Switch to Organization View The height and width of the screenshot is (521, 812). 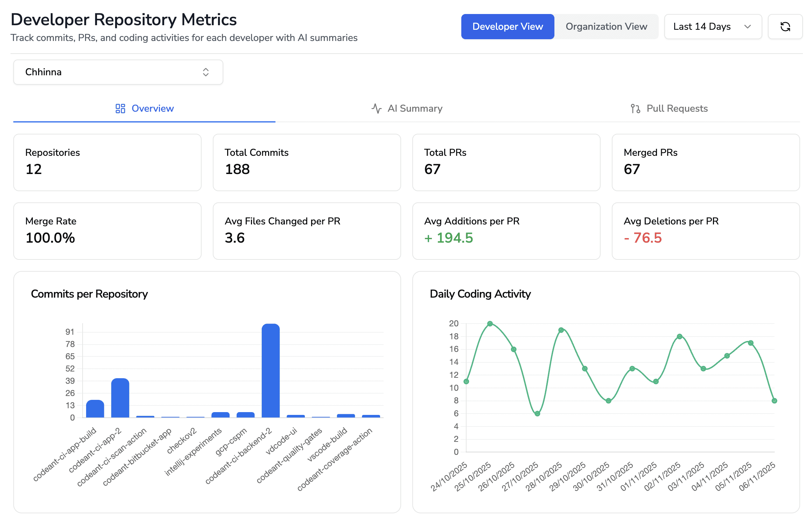click(x=606, y=27)
